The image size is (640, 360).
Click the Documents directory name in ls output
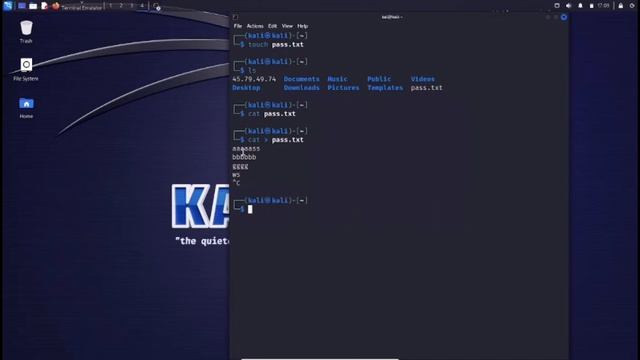pos(302,79)
